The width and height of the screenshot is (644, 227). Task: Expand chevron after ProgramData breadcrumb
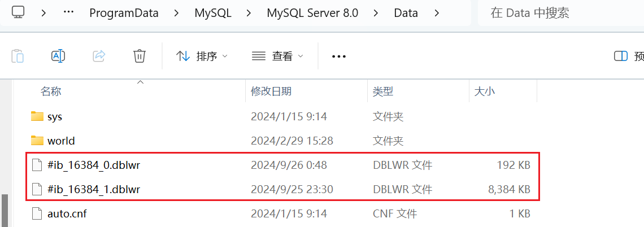click(x=177, y=13)
